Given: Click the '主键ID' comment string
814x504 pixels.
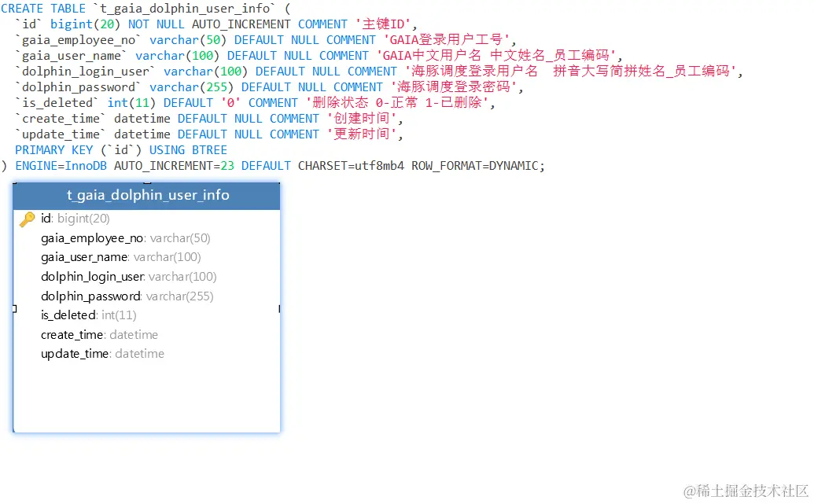Looking at the screenshot, I should (x=383, y=24).
